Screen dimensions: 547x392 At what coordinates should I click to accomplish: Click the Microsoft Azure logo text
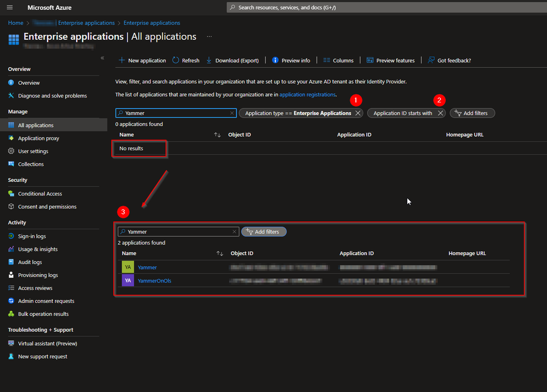[49, 7]
